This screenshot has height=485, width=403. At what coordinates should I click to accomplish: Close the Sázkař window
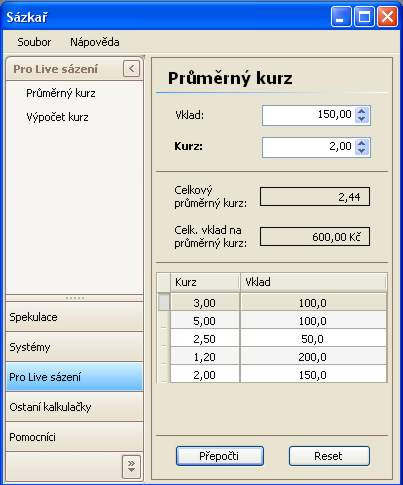click(x=387, y=17)
